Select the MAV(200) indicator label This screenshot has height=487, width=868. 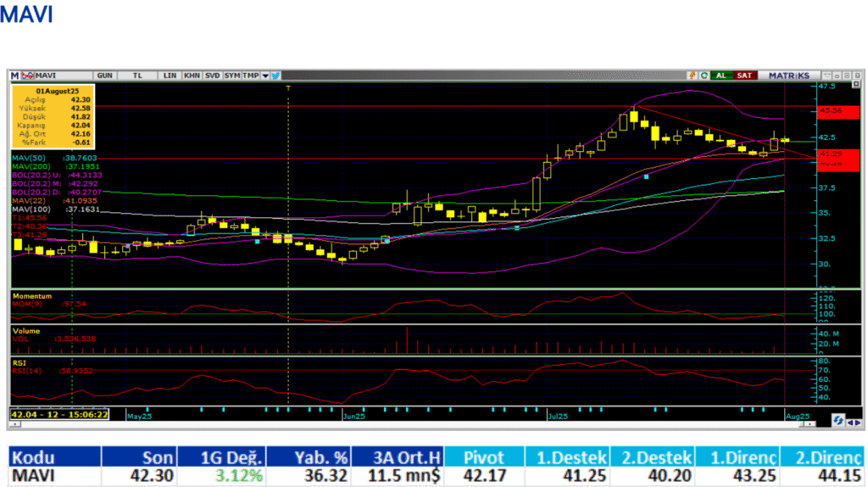point(56,166)
